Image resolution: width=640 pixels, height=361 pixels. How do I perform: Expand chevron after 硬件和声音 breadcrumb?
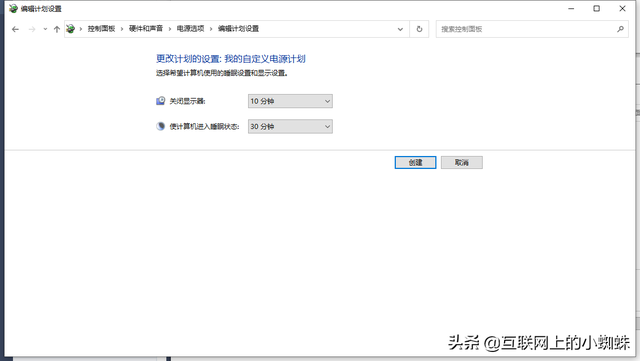pos(169,29)
